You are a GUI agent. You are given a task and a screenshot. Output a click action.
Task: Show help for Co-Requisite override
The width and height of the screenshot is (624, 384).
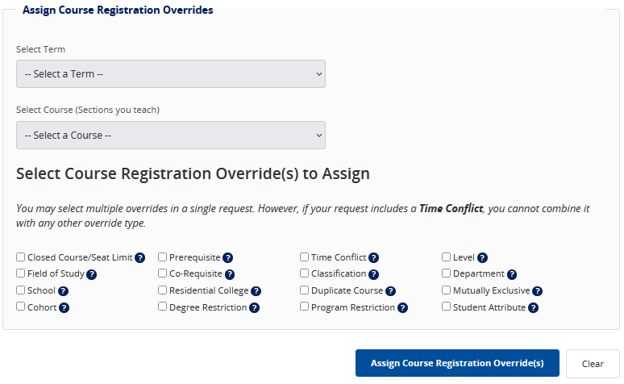pos(230,274)
